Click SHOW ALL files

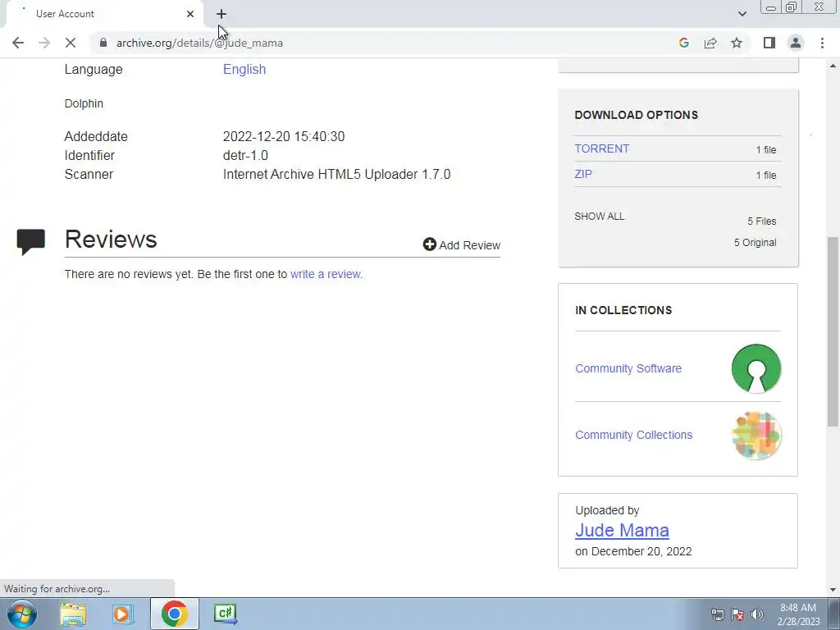(599, 217)
